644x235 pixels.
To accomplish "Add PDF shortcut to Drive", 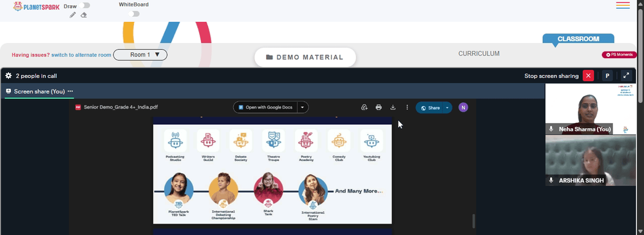I will (364, 108).
